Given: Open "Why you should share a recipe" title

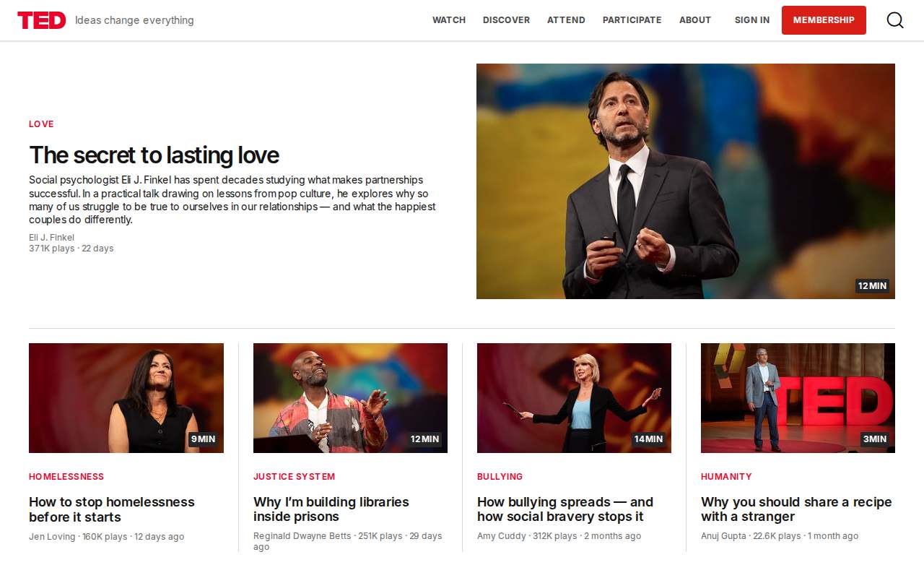Looking at the screenshot, I should [x=796, y=509].
